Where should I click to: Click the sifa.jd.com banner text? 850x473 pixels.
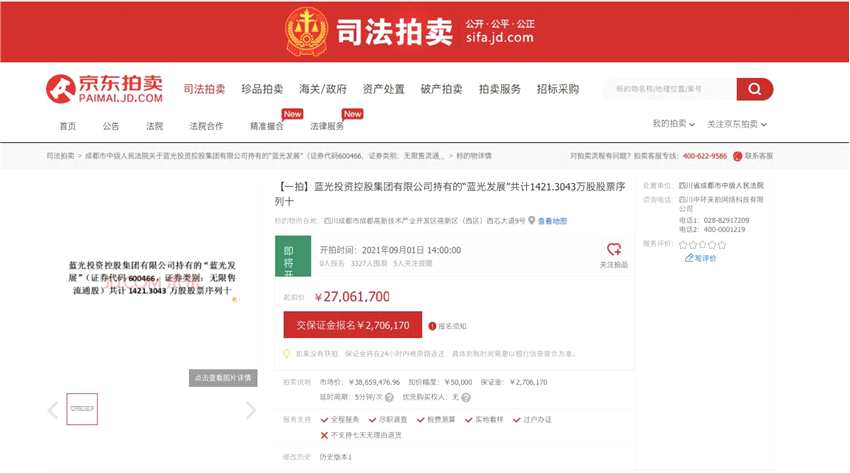(500, 37)
